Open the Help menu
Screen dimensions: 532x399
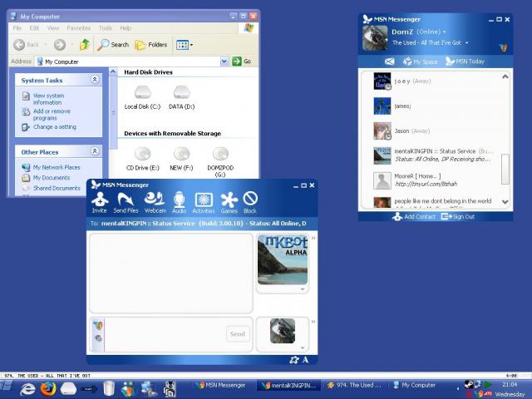[126, 28]
